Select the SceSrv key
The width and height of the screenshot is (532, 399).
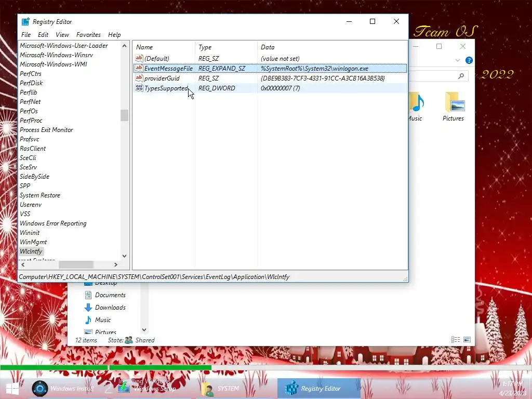pos(29,167)
